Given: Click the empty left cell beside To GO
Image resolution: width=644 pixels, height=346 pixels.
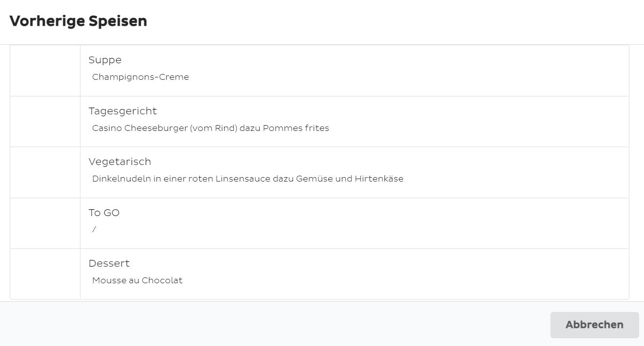Looking at the screenshot, I should (x=45, y=223).
